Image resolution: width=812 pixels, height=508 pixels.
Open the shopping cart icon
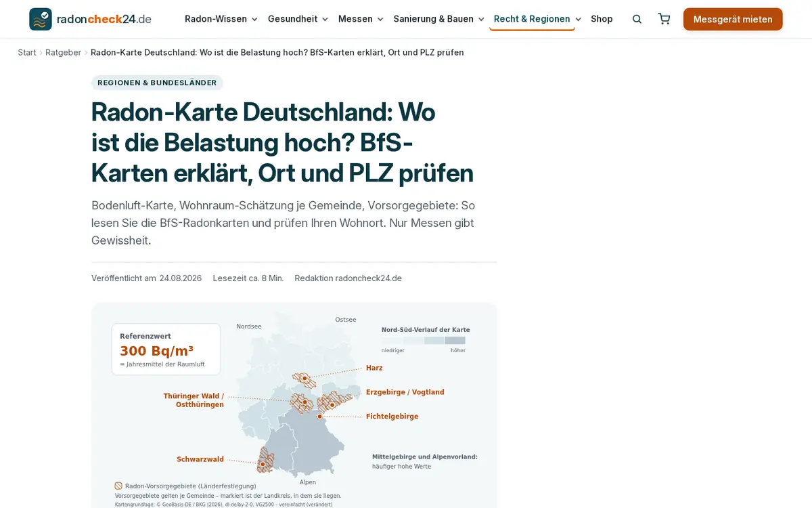tap(664, 19)
